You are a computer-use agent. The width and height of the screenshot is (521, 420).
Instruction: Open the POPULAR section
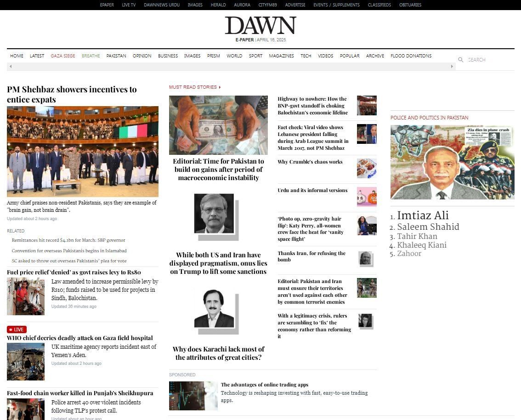(x=350, y=56)
